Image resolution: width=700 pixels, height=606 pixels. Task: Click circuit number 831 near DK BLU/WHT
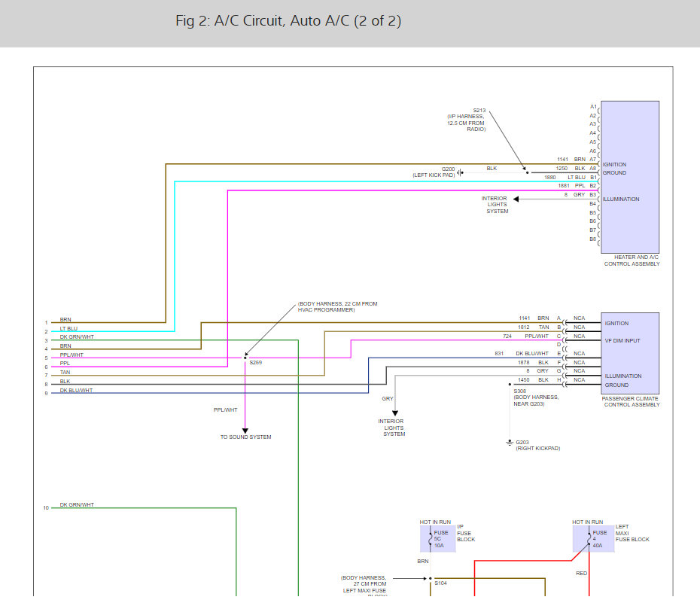tap(499, 354)
